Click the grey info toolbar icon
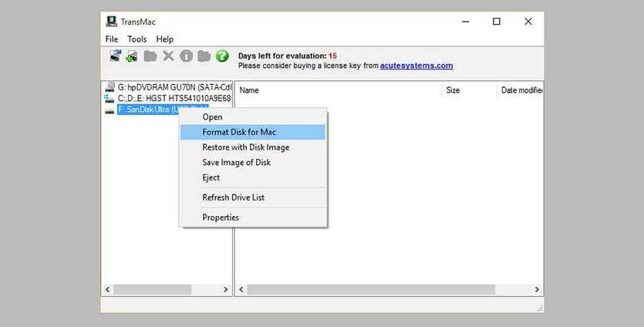Viewport: 644px width, 327px height. [x=186, y=56]
